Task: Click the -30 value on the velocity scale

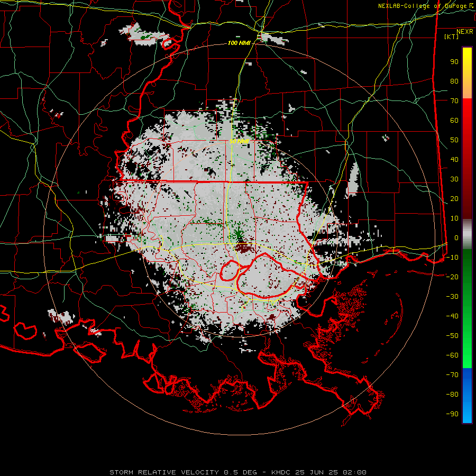Action: click(452, 297)
